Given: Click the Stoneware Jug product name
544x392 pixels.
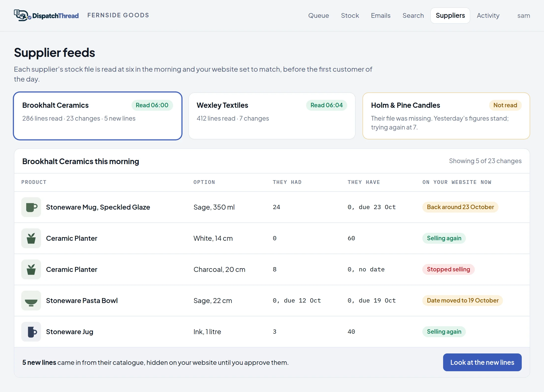Looking at the screenshot, I should tap(70, 332).
